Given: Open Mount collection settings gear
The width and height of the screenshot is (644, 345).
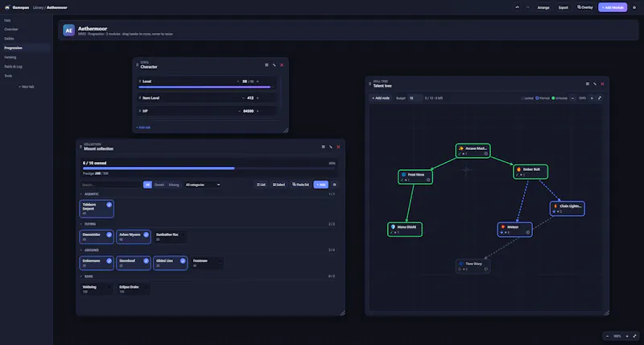Looking at the screenshot, I should click(334, 185).
